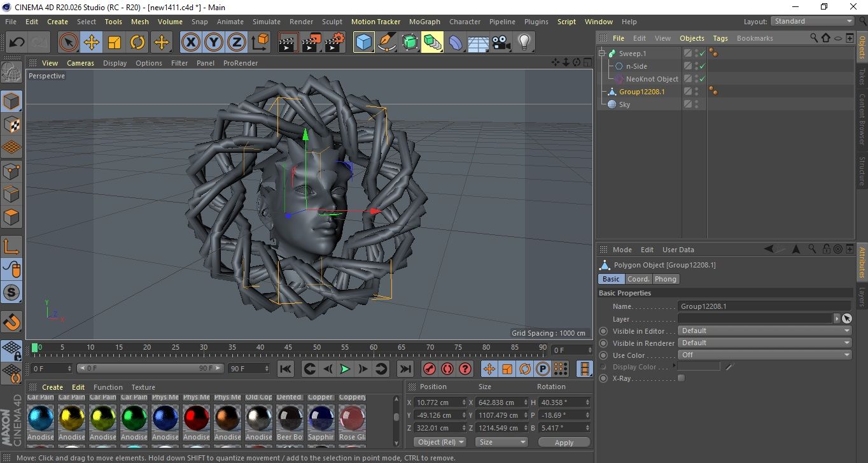Toggle the Sweep.1 enable checkmark
This screenshot has height=463, width=868.
tap(703, 53)
